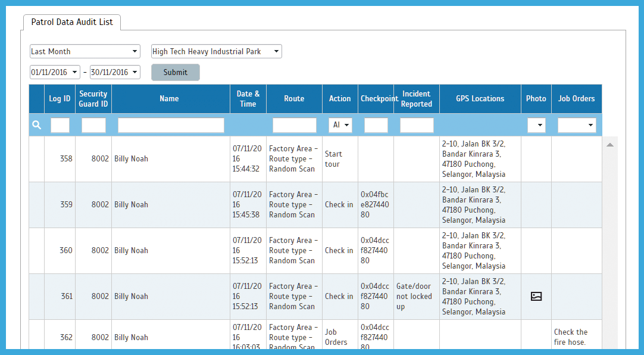Open the Action filter dropdown
Image resolution: width=644 pixels, height=355 pixels.
340,125
